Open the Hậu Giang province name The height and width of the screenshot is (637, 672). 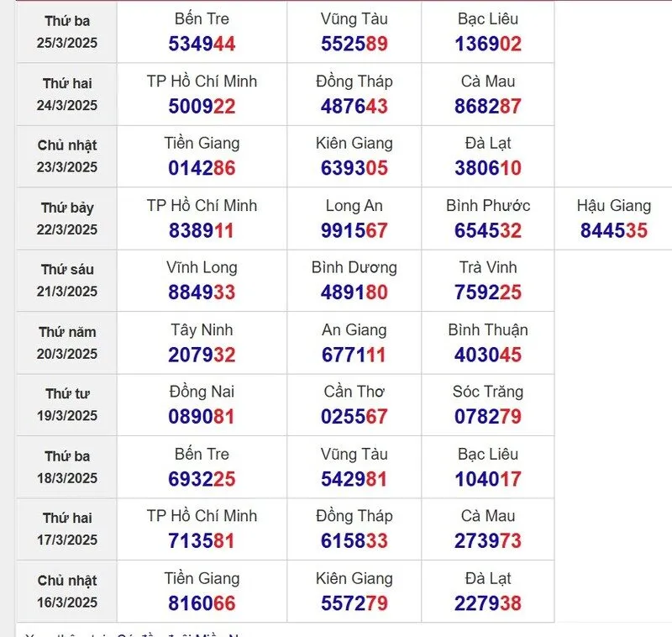point(613,206)
